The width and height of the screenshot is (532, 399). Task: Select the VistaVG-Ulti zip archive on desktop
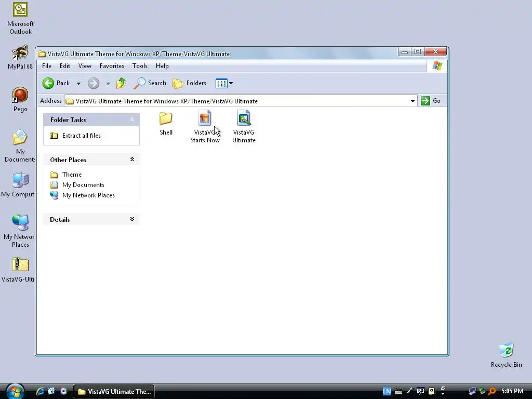(x=19, y=270)
